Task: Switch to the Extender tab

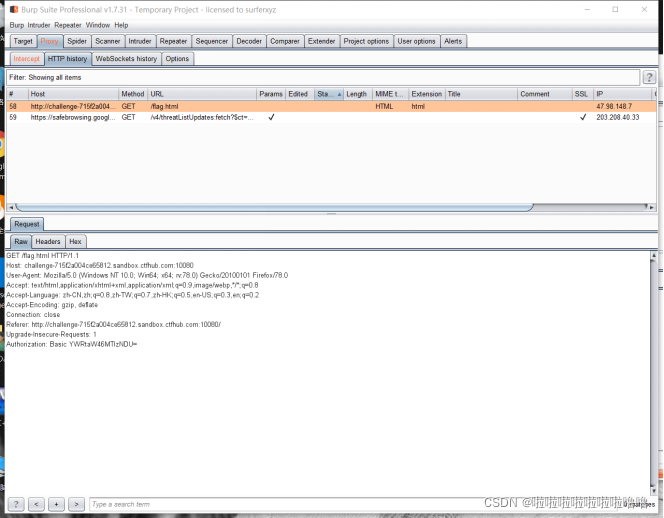Action: [321, 41]
